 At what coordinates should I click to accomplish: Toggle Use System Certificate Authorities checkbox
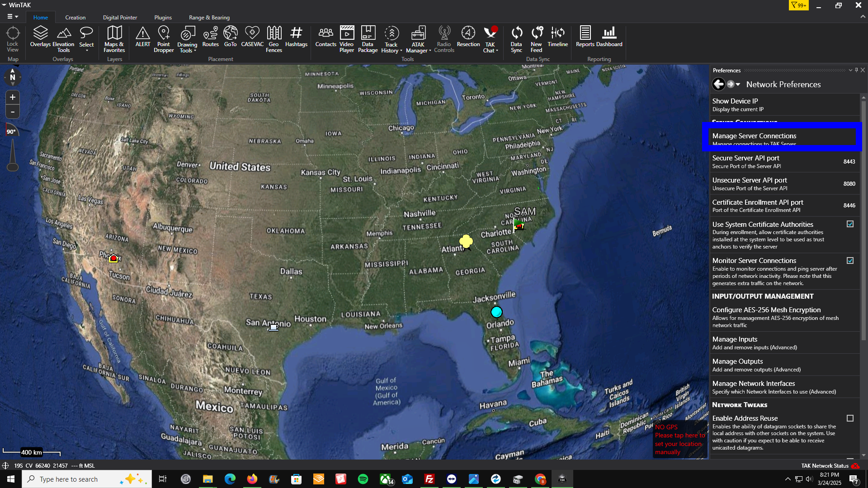click(x=850, y=224)
